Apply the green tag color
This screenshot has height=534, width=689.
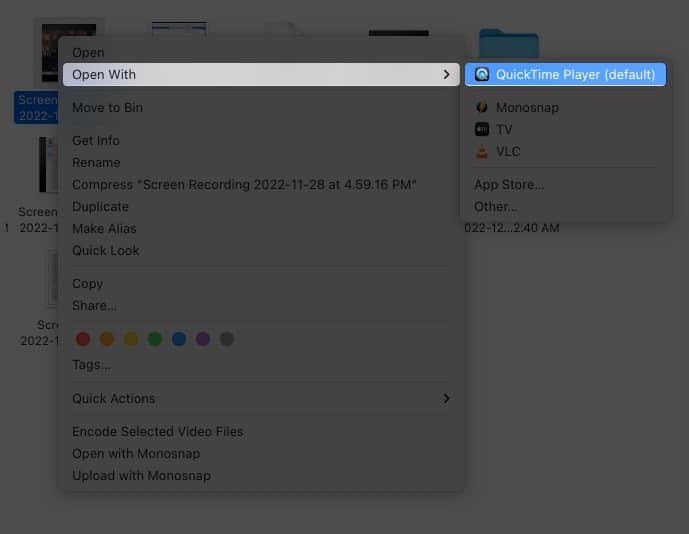coord(155,339)
